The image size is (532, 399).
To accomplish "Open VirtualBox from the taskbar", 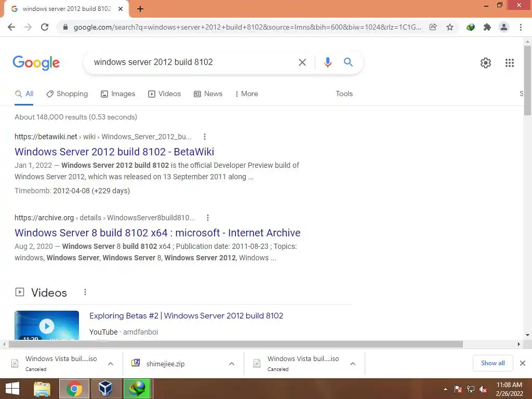I will (x=105, y=389).
